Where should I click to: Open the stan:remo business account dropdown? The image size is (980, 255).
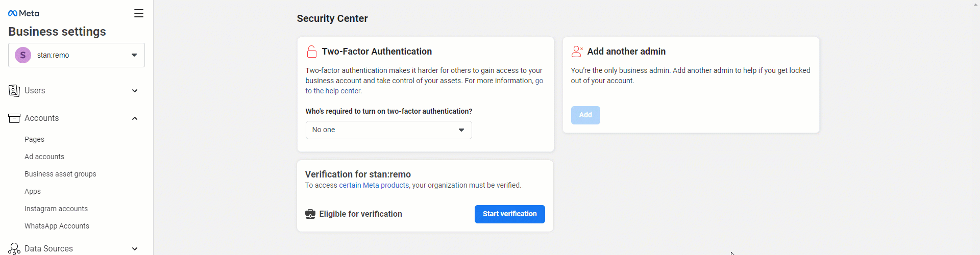[77, 55]
